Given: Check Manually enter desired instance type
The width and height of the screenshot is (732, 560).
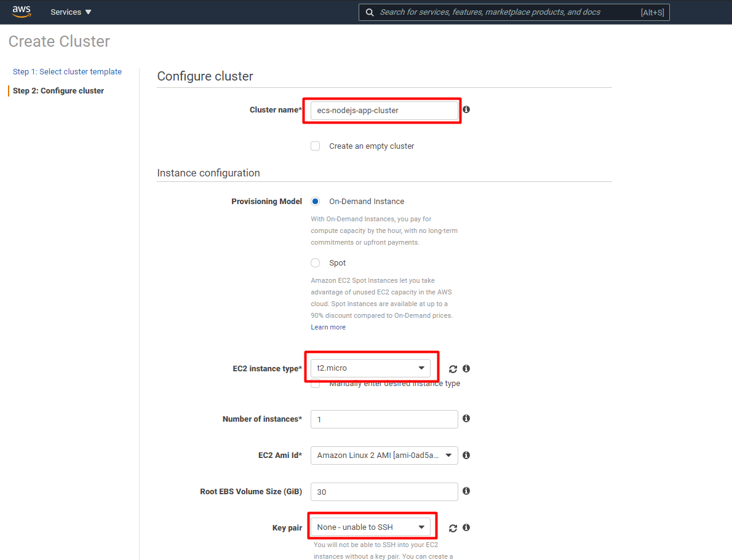Looking at the screenshot, I should (315, 382).
